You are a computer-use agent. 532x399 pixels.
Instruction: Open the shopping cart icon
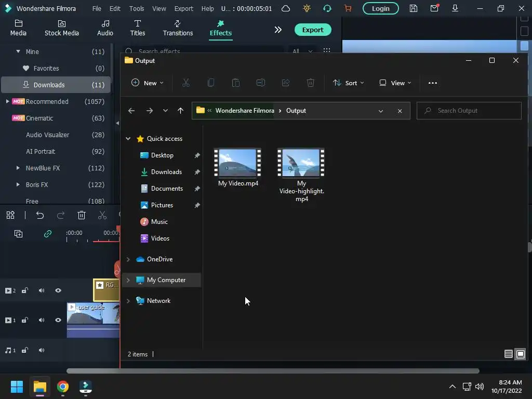point(348,8)
